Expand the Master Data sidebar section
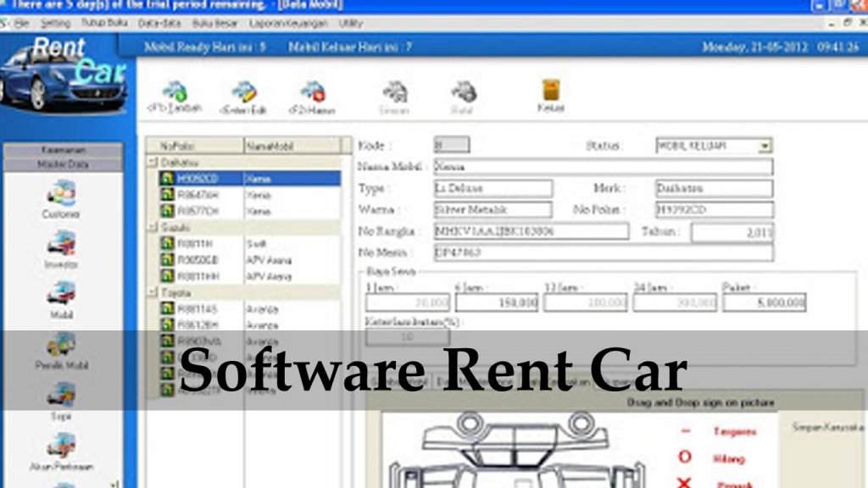The width and height of the screenshot is (868, 488). pos(63,164)
